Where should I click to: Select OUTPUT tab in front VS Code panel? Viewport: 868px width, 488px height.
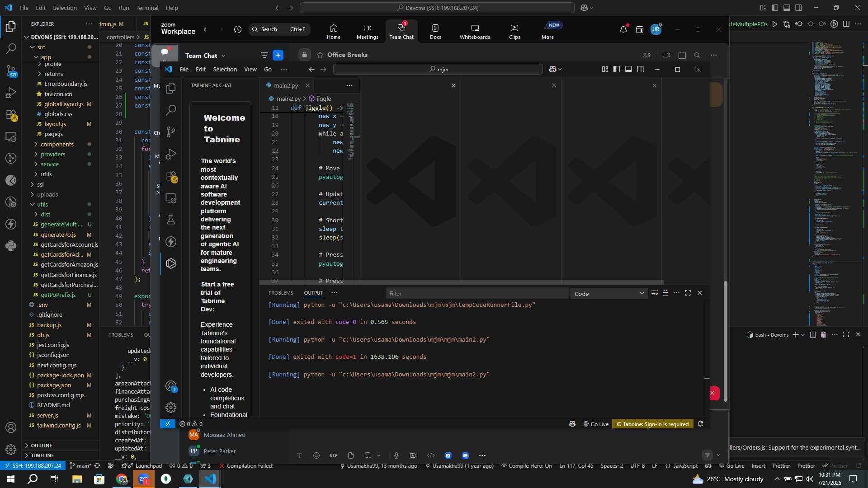tap(313, 293)
